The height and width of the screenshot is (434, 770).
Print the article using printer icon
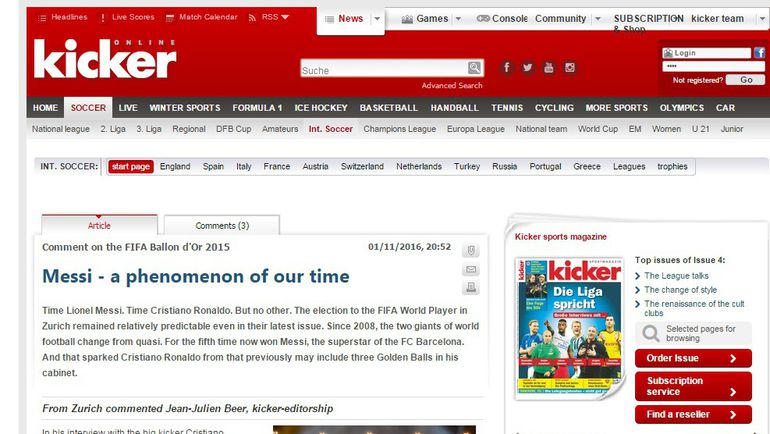tap(470, 288)
